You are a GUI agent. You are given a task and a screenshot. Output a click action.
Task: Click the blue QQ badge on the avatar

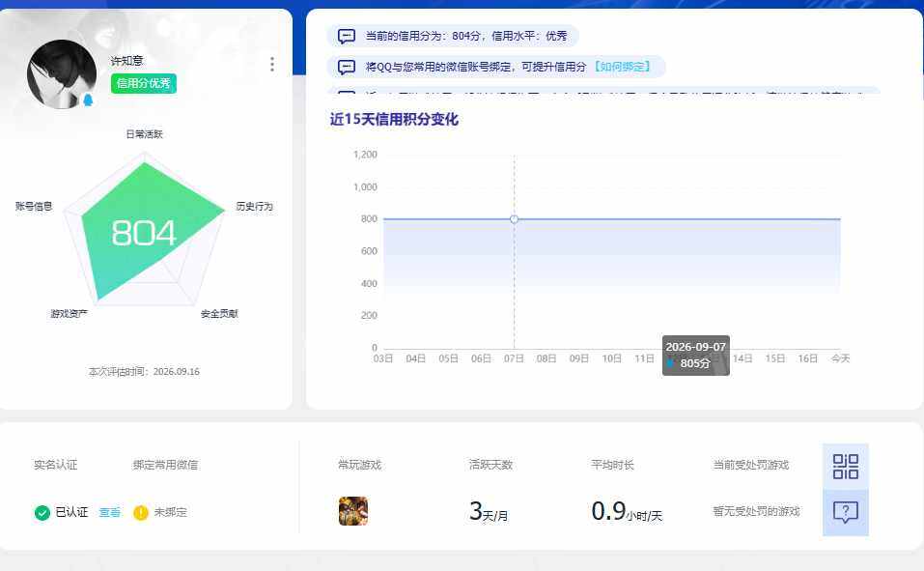88,100
